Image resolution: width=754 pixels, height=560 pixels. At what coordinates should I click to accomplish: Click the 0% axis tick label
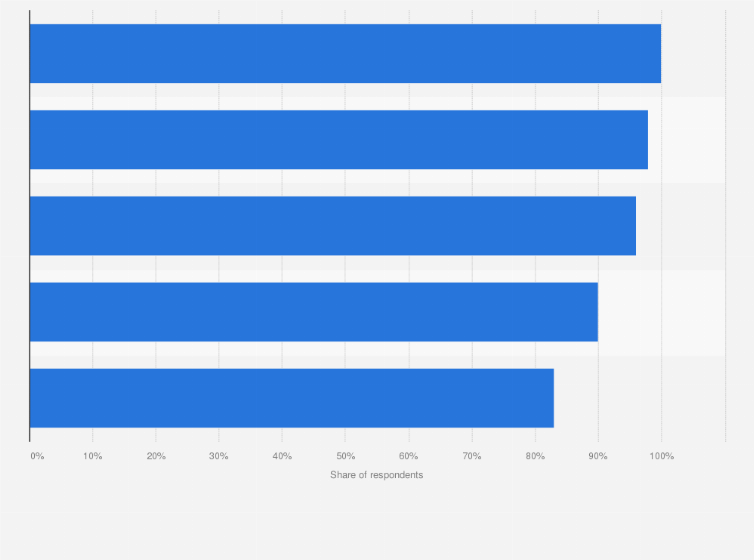pos(37,456)
